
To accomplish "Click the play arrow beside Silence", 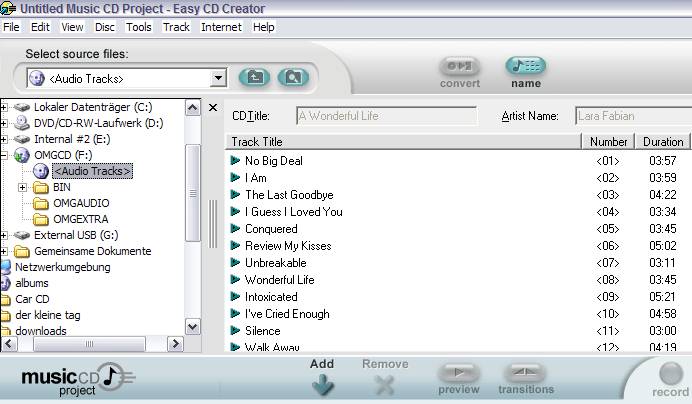I will (x=235, y=330).
